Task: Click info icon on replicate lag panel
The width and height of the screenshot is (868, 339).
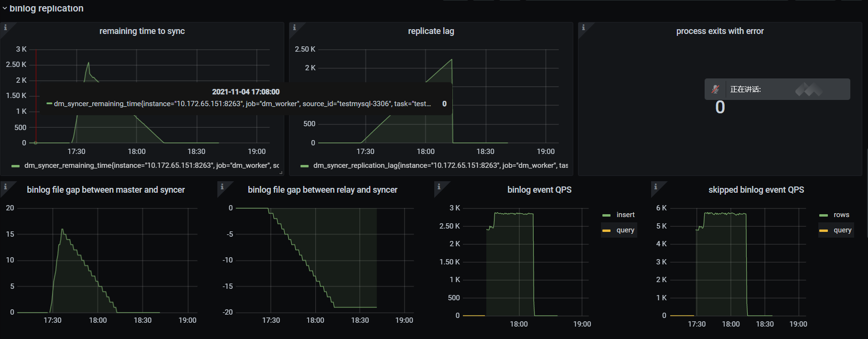Action: [294, 27]
